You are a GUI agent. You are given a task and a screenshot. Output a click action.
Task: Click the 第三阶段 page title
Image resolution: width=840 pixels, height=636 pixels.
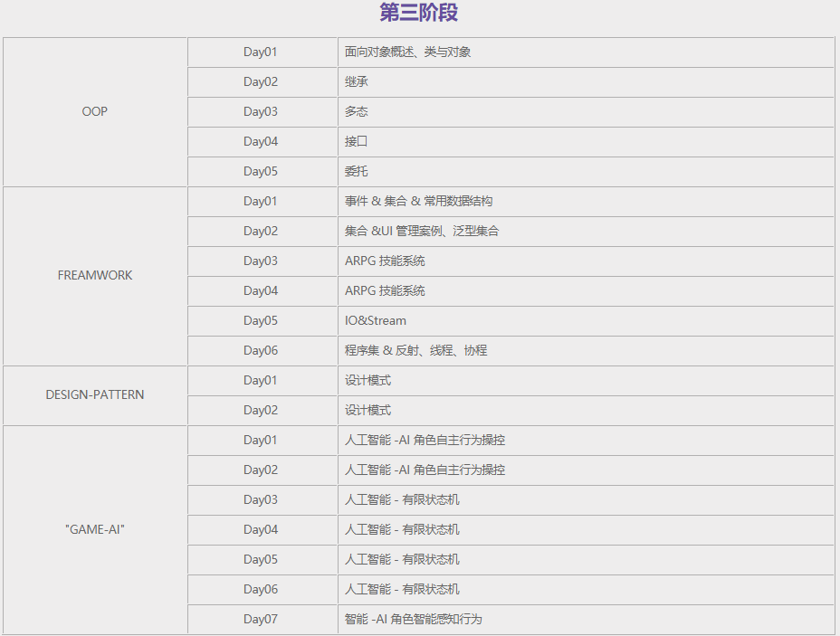point(420,13)
